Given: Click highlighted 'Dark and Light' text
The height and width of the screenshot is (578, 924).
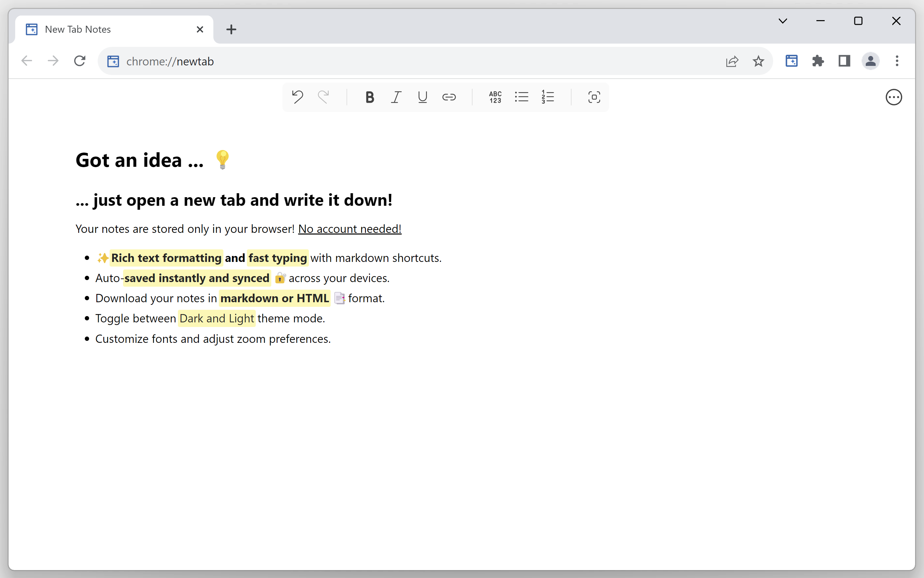Looking at the screenshot, I should pos(216,318).
